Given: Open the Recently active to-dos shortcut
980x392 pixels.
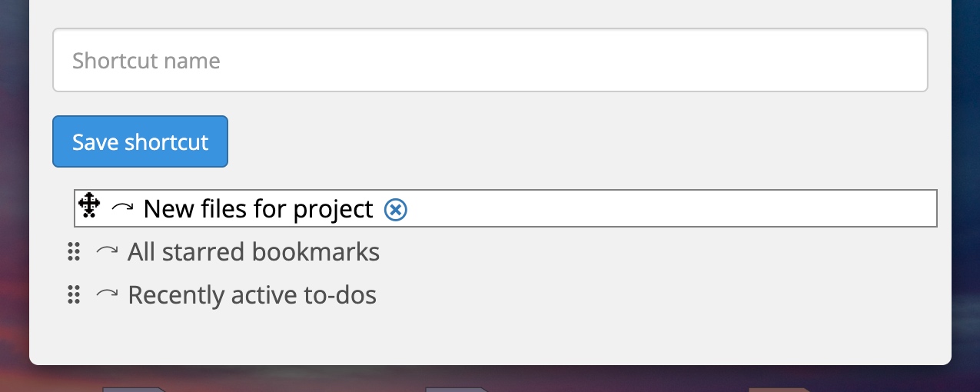Looking at the screenshot, I should tap(251, 295).
